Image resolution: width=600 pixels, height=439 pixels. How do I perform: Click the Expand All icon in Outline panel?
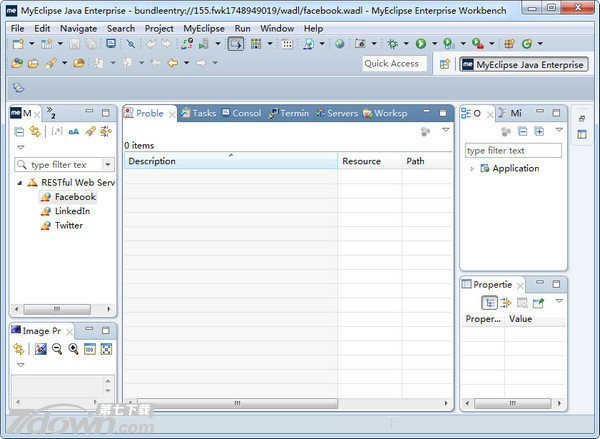tap(539, 131)
